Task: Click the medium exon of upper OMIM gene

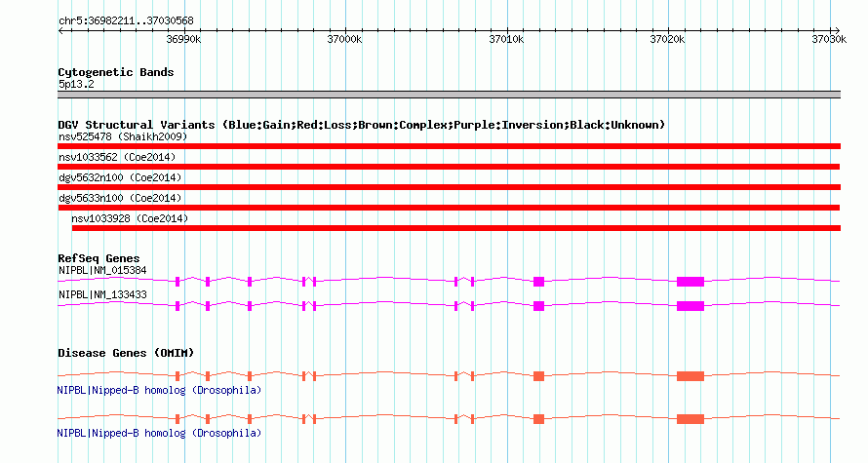Action: (x=538, y=376)
